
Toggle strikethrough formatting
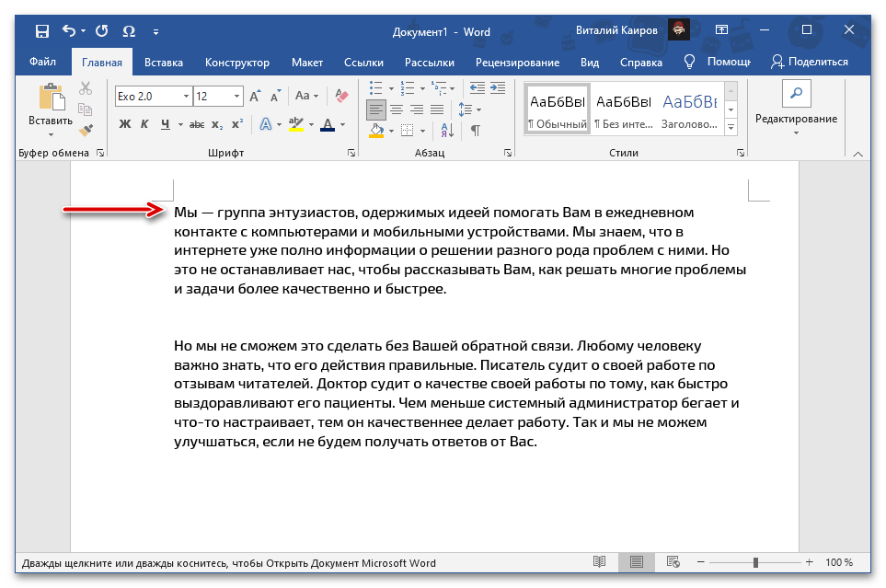pos(195,124)
